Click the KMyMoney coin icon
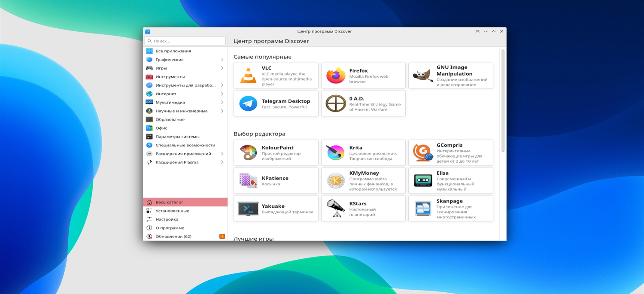 click(x=336, y=180)
